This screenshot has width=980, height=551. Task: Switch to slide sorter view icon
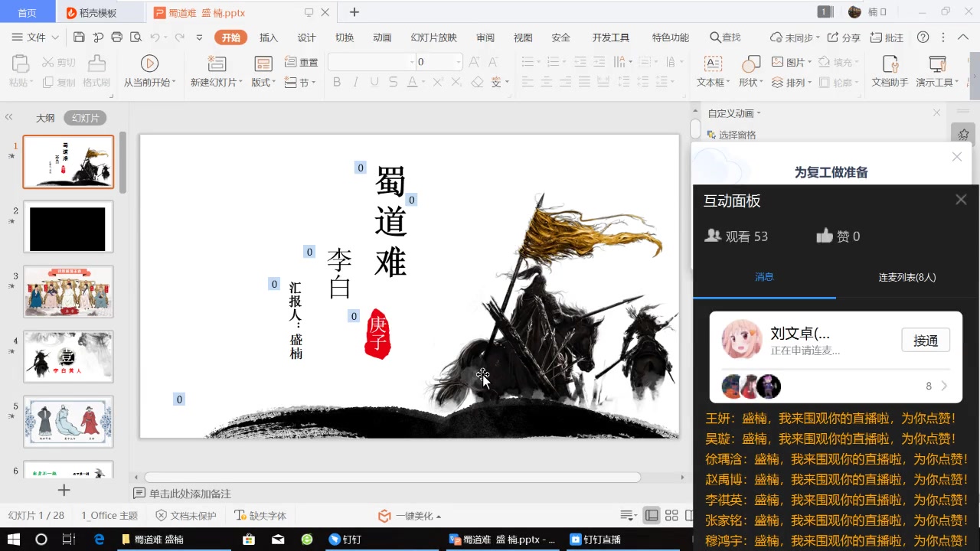[671, 516]
